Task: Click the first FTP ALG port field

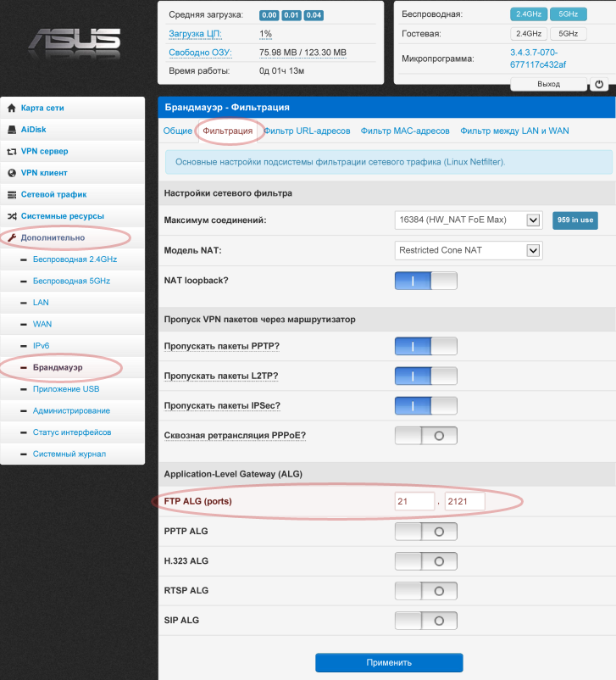Action: point(414,501)
